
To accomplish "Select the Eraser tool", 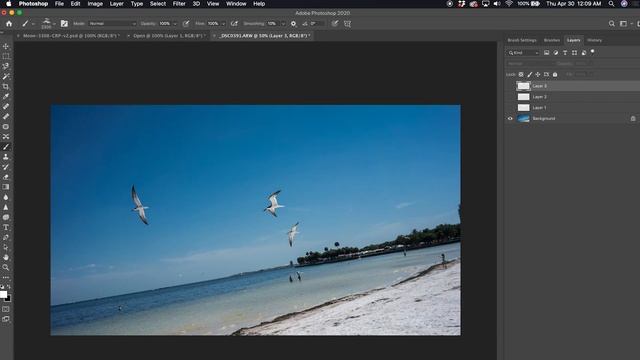I will point(6,177).
